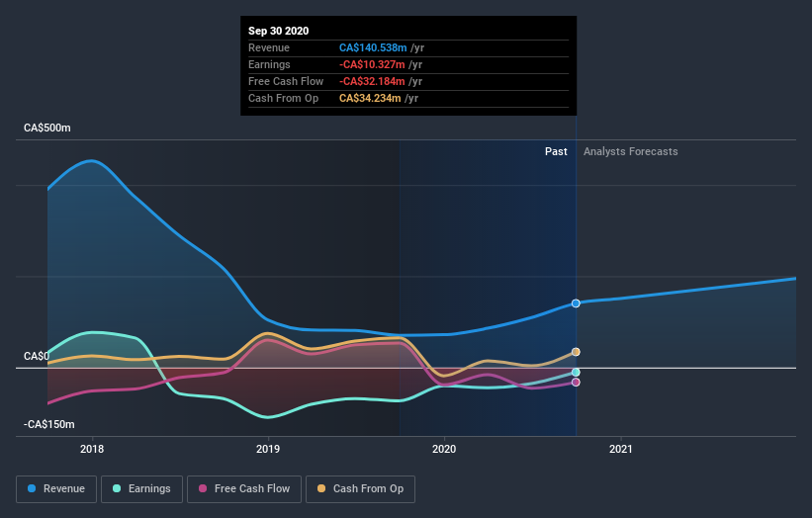Click the CA$34.234m cash from op value
The width and height of the screenshot is (812, 518).
point(370,98)
